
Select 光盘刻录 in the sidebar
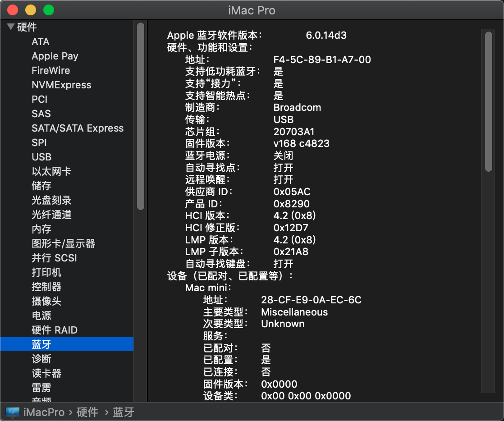click(51, 200)
